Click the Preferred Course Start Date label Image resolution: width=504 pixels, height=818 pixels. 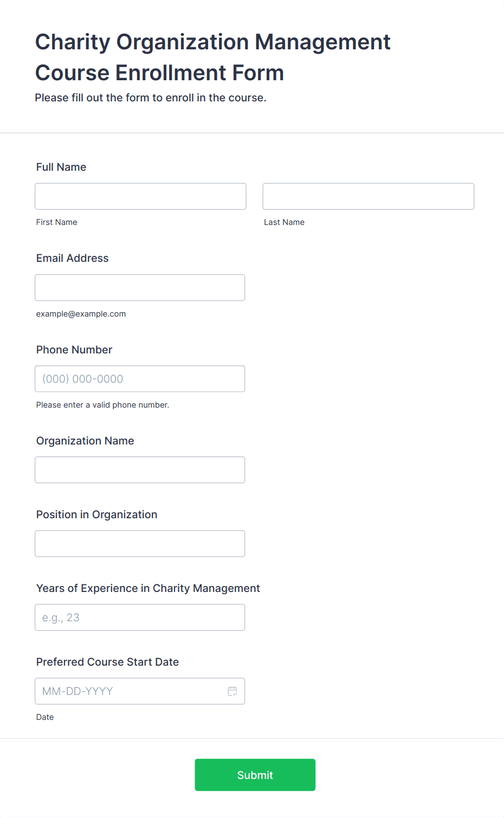(x=107, y=662)
